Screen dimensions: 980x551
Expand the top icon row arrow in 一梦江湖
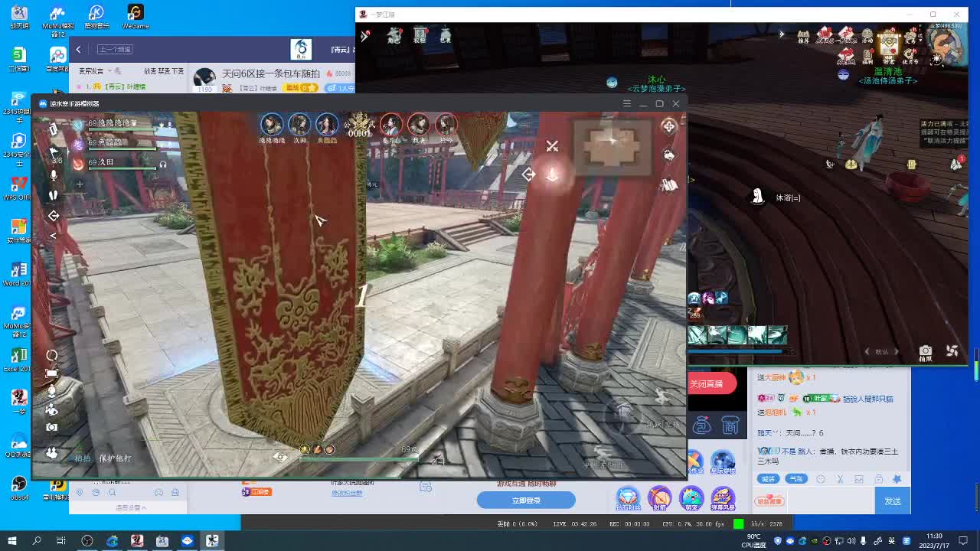click(782, 34)
